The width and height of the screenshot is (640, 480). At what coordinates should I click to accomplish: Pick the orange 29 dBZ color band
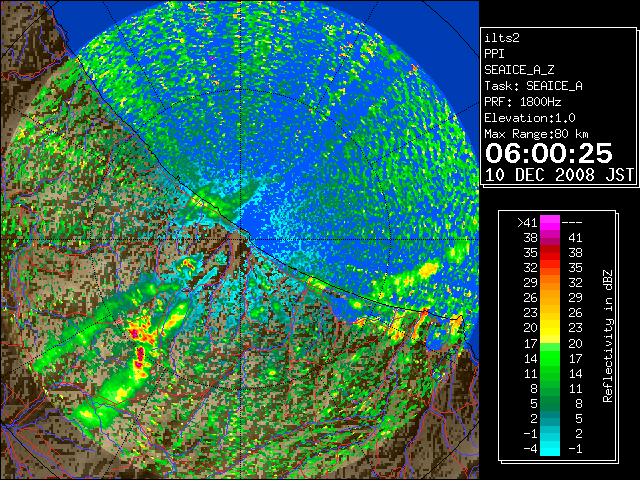click(x=550, y=283)
